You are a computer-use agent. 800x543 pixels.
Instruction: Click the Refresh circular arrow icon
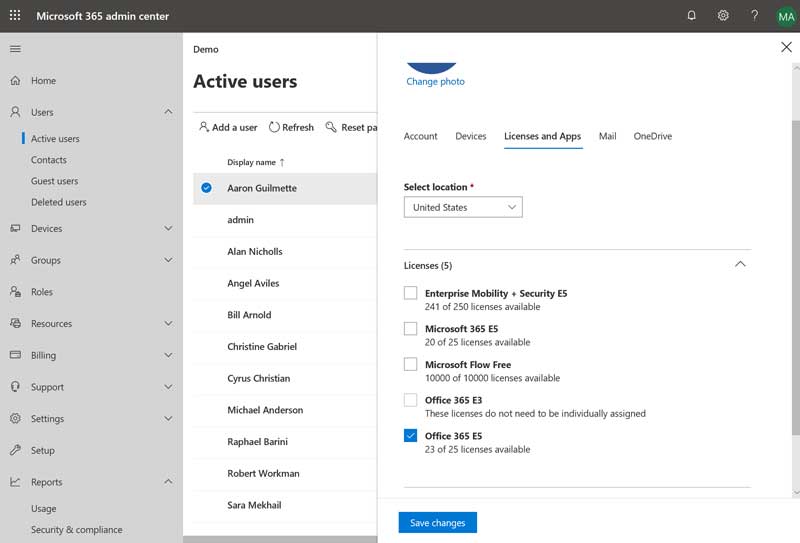[x=274, y=127]
